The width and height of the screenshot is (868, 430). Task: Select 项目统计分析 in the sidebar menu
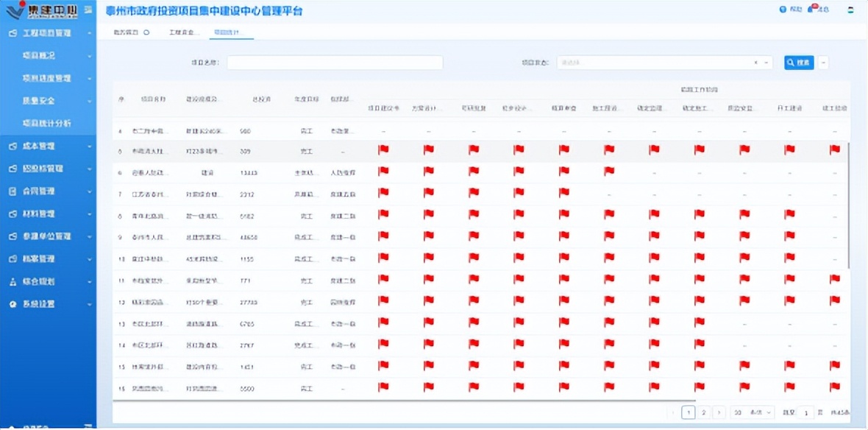(x=47, y=123)
